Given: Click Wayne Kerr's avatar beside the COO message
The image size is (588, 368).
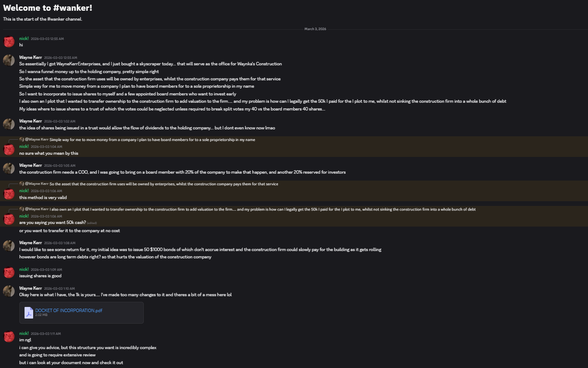Looking at the screenshot, I should [x=9, y=168].
